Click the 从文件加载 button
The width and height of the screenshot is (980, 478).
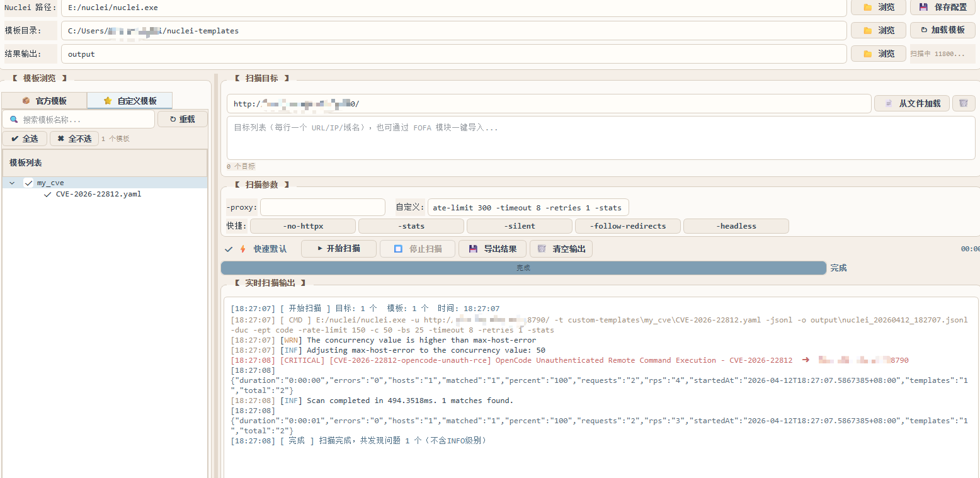913,103
